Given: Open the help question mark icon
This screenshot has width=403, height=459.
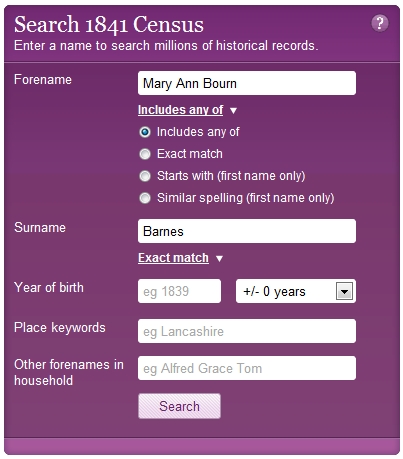Looking at the screenshot, I should (380, 23).
